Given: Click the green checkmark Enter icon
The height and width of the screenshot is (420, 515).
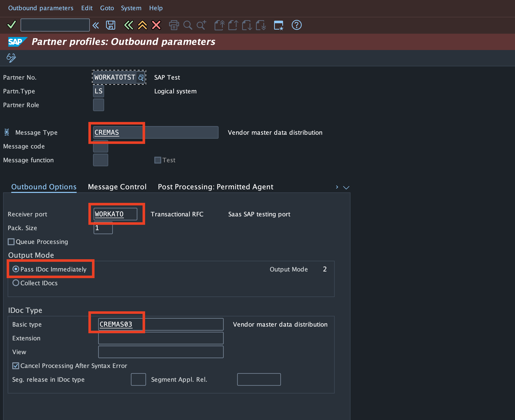Looking at the screenshot, I should click(x=11, y=25).
